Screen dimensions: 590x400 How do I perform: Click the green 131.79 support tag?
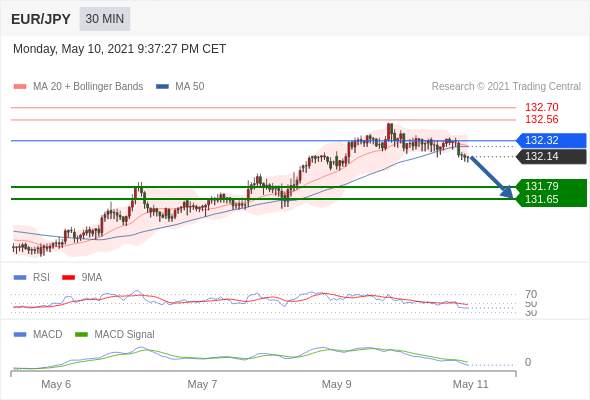(x=551, y=186)
